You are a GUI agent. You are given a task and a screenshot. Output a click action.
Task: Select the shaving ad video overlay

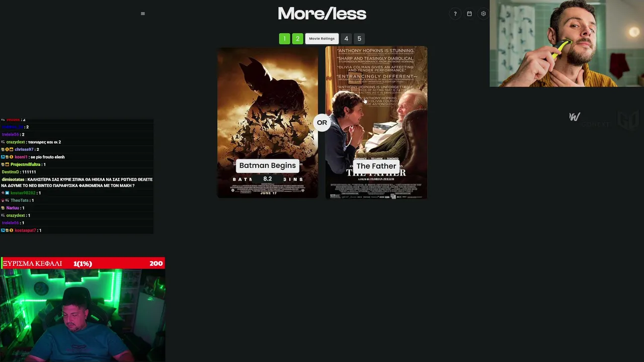pyautogui.click(x=567, y=43)
